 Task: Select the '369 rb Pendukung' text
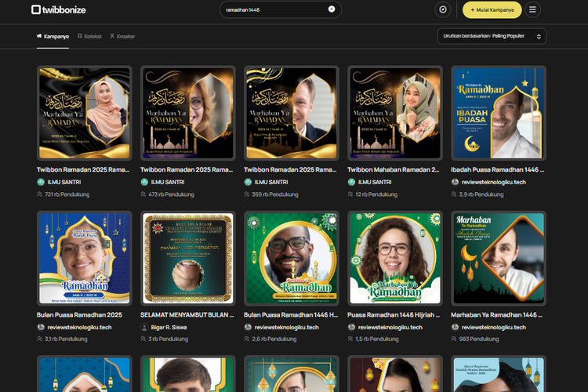[x=275, y=194]
